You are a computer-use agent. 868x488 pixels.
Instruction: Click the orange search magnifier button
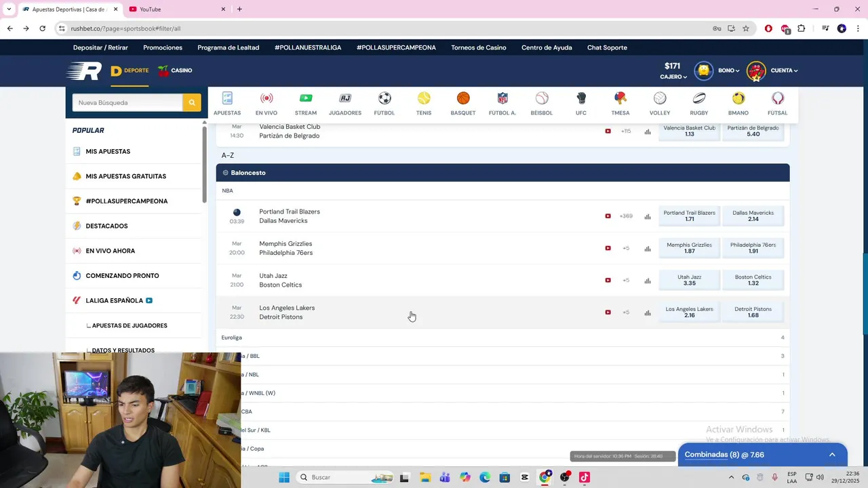tap(192, 102)
